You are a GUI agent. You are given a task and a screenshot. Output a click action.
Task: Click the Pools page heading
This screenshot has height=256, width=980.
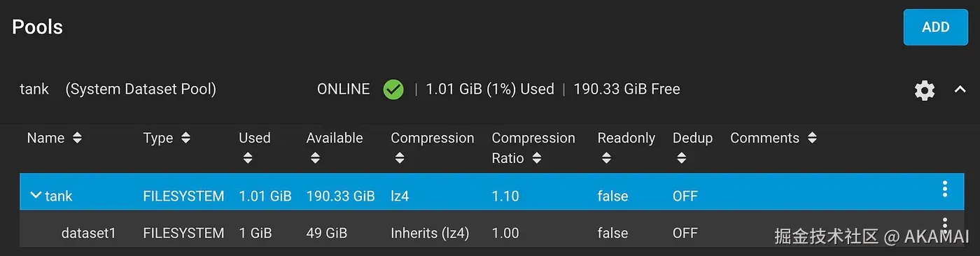click(38, 27)
